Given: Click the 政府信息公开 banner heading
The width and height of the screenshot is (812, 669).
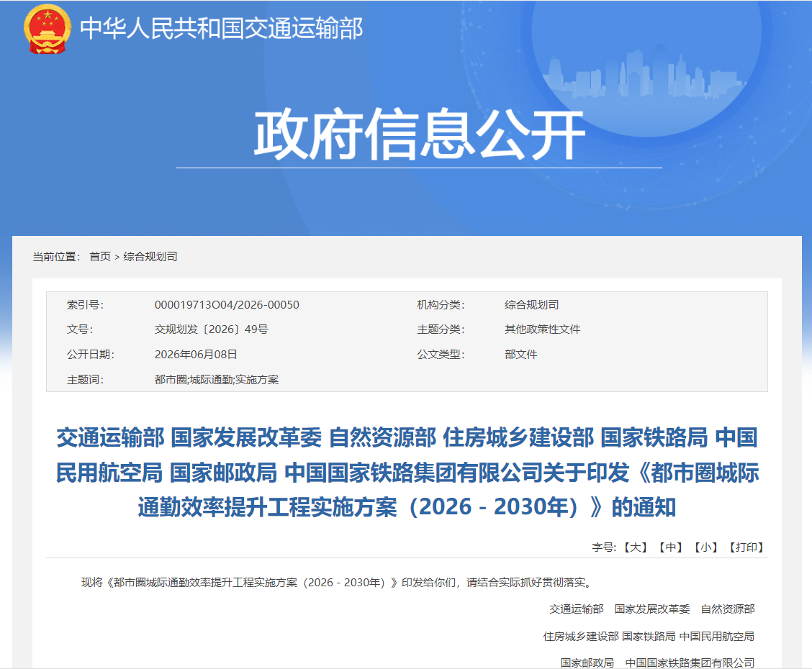Looking at the screenshot, I should (419, 135).
